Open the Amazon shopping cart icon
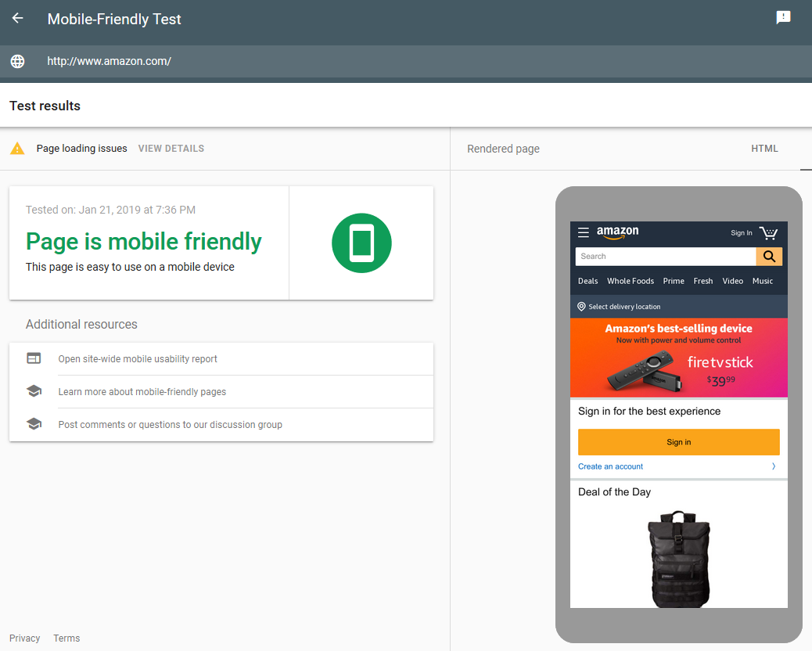812x651 pixels. pos(768,233)
